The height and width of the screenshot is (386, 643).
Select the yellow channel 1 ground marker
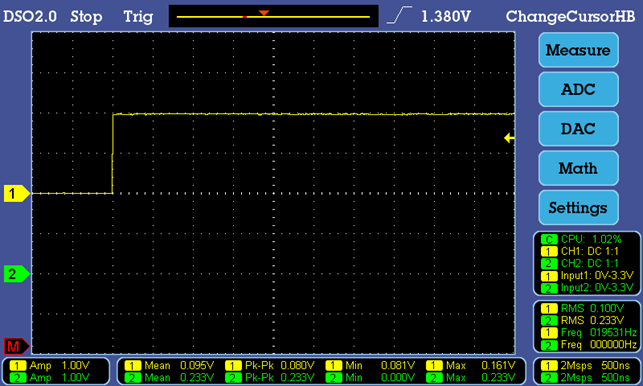17,193
